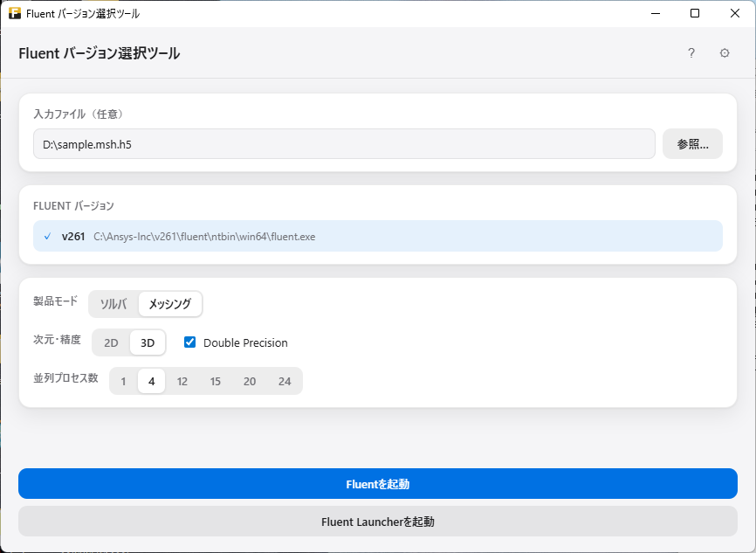
Task: Set parallel processes to 4
Action: click(151, 381)
